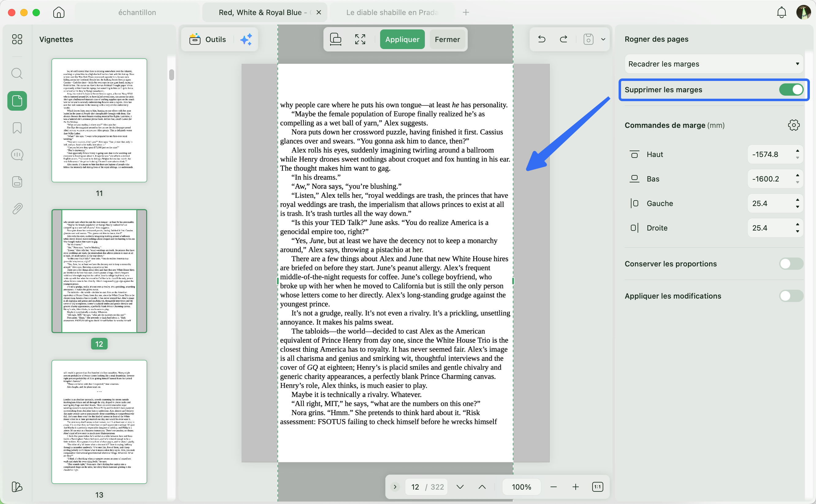This screenshot has width=816, height=504.
Task: Select the page thumbnails sidebar icon
Action: 17,101
